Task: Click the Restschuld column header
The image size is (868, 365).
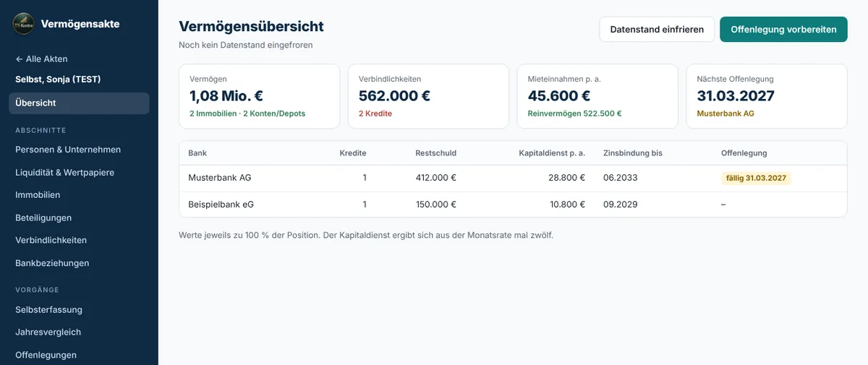Action: pos(435,153)
